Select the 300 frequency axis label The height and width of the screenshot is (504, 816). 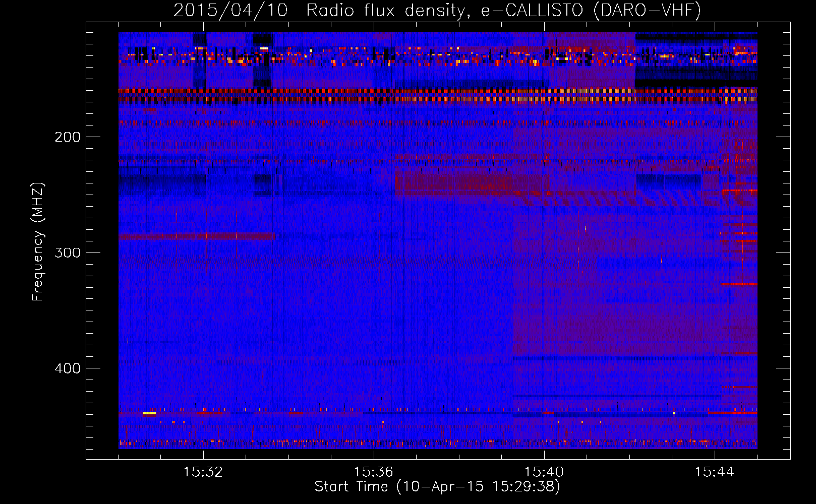pyautogui.click(x=68, y=253)
